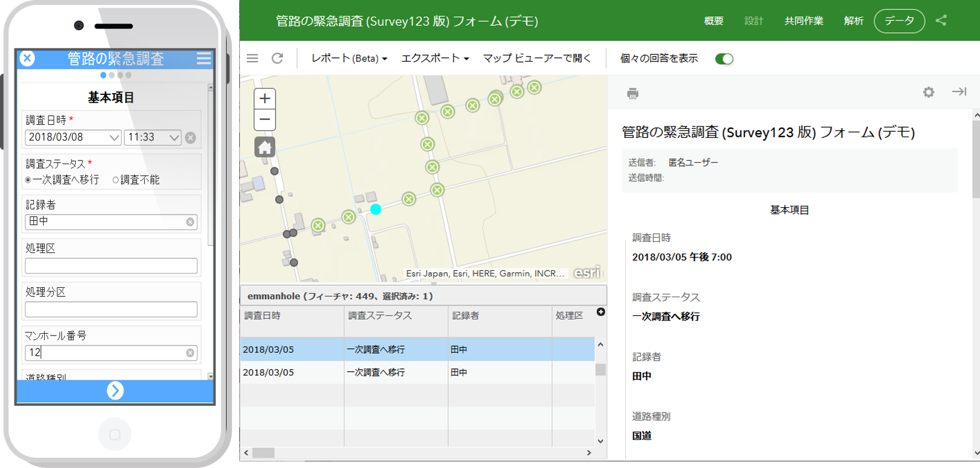Open response panel settings gear
The height and width of the screenshot is (468, 980).
pyautogui.click(x=928, y=92)
